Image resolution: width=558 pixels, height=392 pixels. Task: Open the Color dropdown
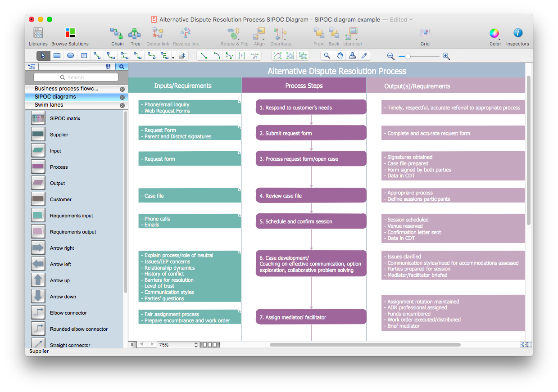[494, 36]
